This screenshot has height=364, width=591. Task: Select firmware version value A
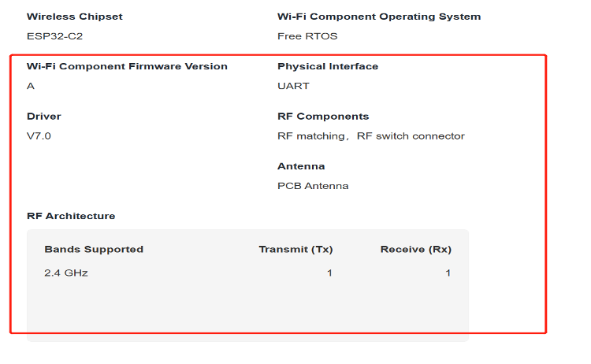coord(31,86)
